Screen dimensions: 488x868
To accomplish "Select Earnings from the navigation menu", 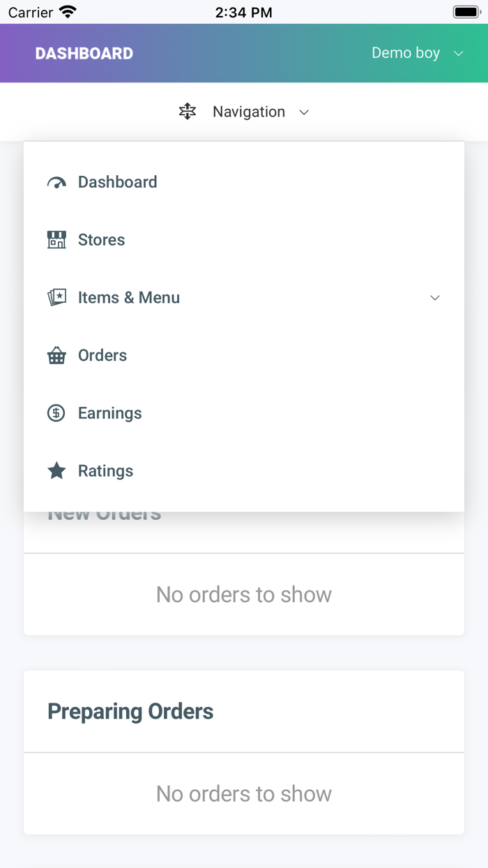I will (109, 413).
